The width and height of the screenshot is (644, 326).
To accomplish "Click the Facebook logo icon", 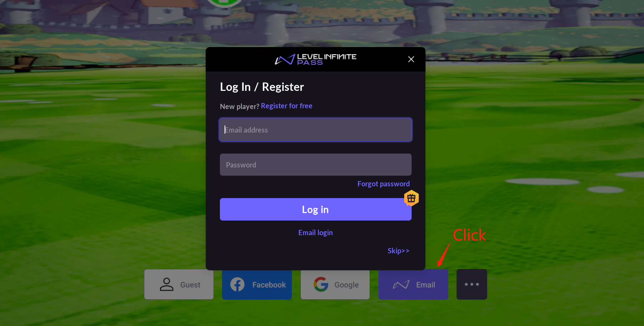I will pyautogui.click(x=237, y=284).
